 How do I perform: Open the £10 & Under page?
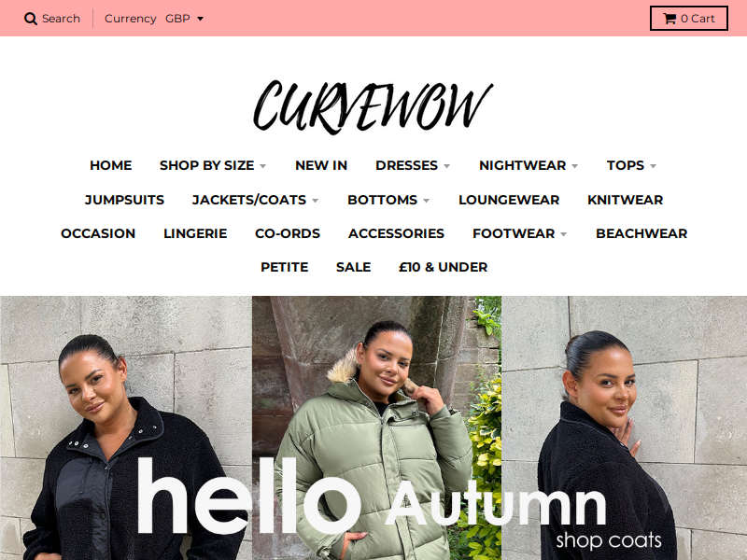click(x=443, y=267)
